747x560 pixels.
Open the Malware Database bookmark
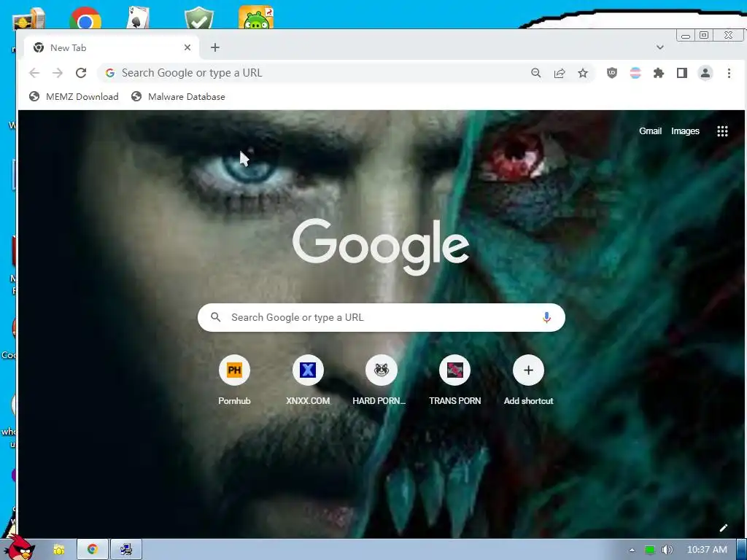pos(178,97)
